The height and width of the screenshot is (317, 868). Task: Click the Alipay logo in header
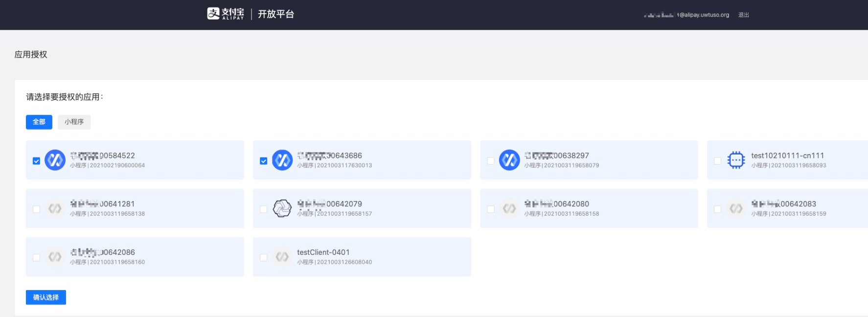225,14
